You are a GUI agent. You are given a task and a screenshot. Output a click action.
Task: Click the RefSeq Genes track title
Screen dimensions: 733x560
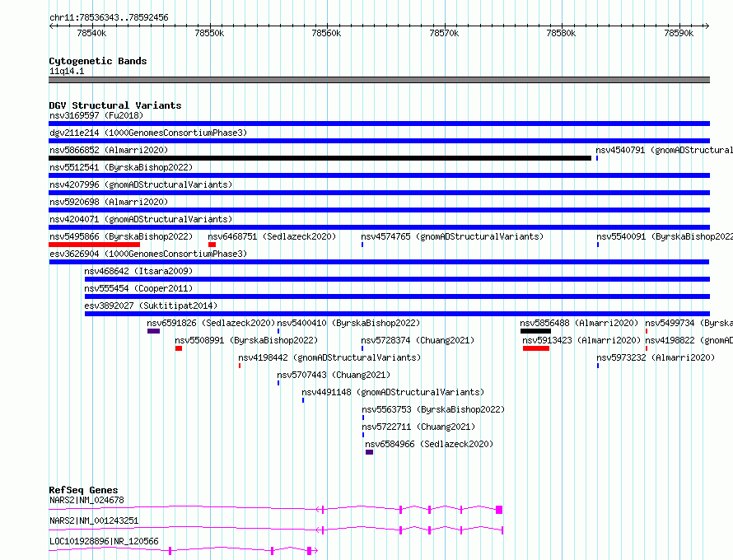pos(83,490)
